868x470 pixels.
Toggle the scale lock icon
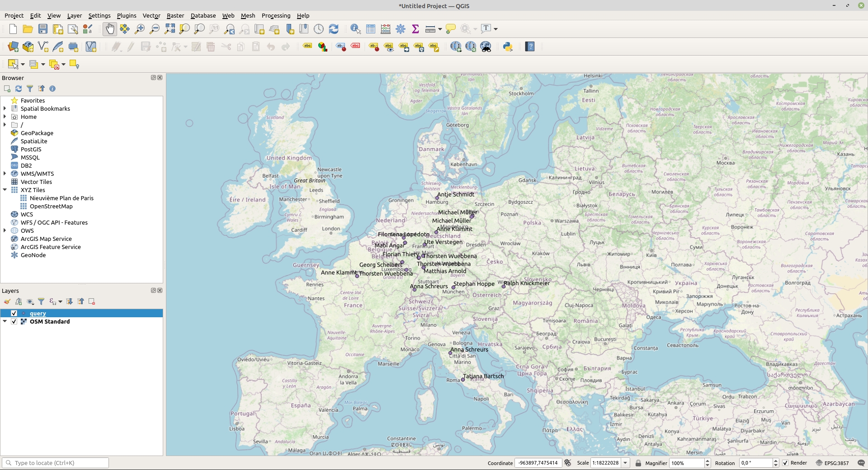pyautogui.click(x=638, y=463)
